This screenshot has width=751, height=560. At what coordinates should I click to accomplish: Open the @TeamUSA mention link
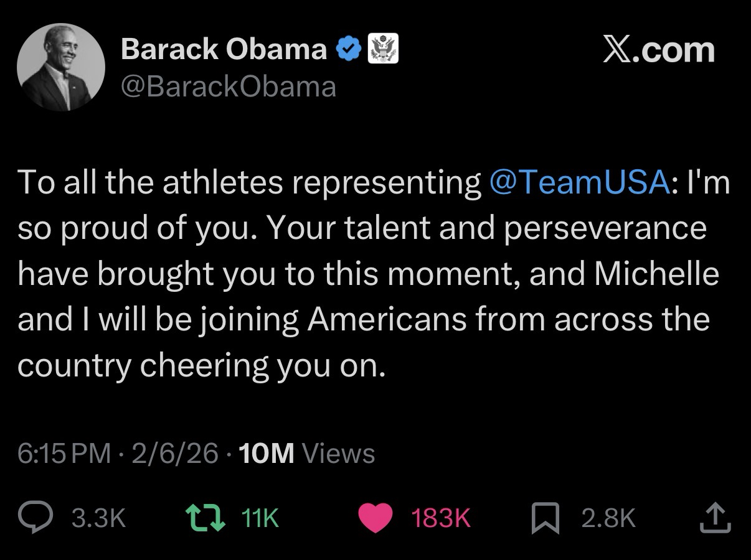(x=579, y=182)
